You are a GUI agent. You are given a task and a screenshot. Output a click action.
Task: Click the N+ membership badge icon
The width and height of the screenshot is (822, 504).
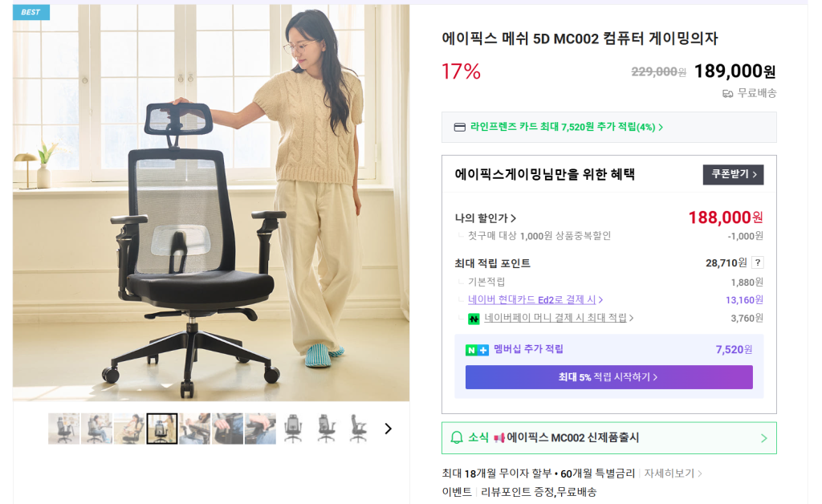point(477,350)
